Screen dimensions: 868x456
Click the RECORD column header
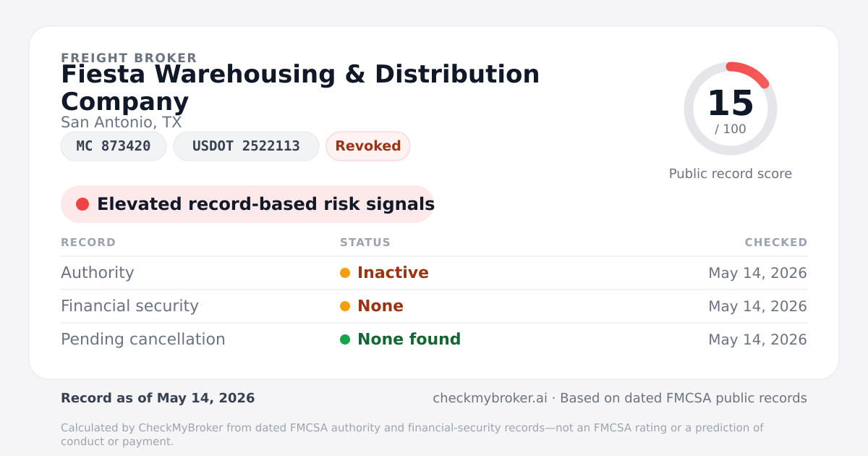(x=88, y=242)
